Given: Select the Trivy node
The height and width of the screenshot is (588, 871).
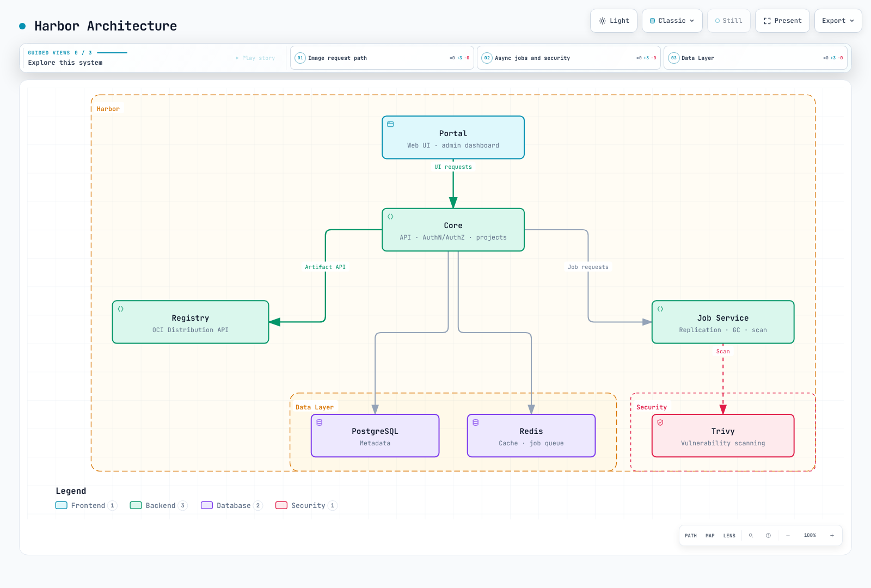Looking at the screenshot, I should point(723,436).
